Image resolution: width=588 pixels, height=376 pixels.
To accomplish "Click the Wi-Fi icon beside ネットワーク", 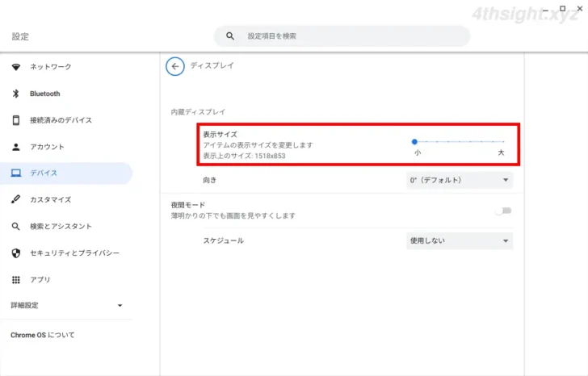I will 16,67.
